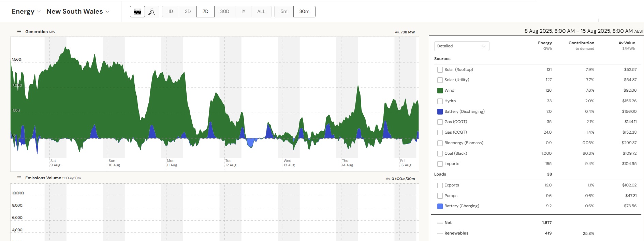The width and height of the screenshot is (644, 241).
Task: Click the ALL range button
Action: (x=261, y=12)
